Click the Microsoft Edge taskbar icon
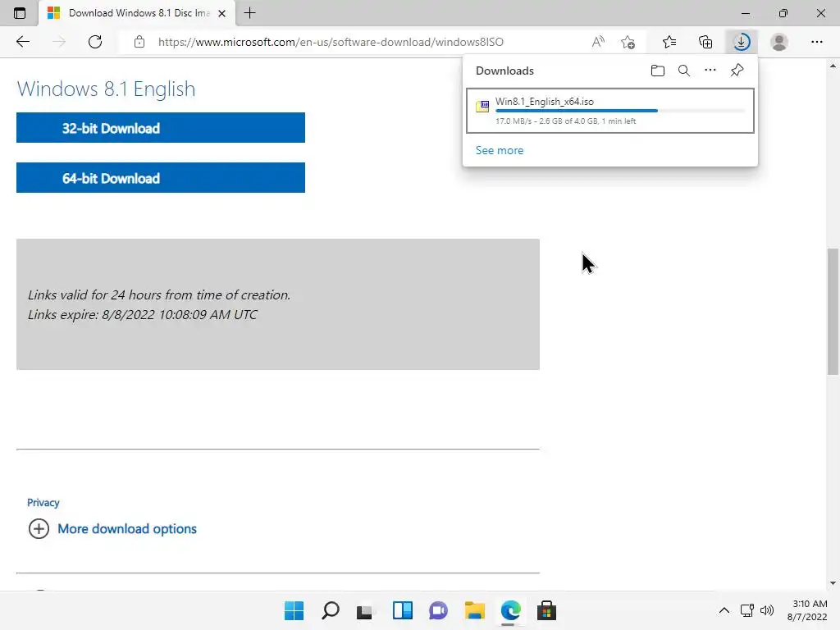The height and width of the screenshot is (630, 840). pos(510,610)
